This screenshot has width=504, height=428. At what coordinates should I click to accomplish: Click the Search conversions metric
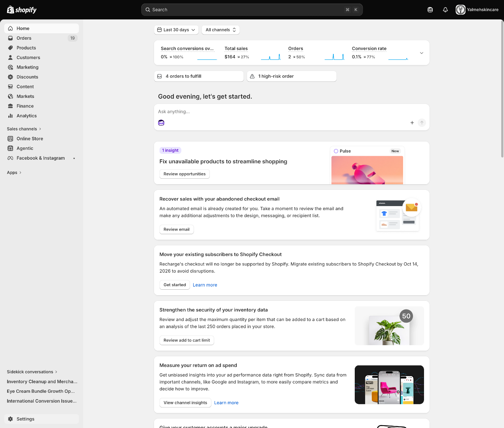tap(189, 53)
